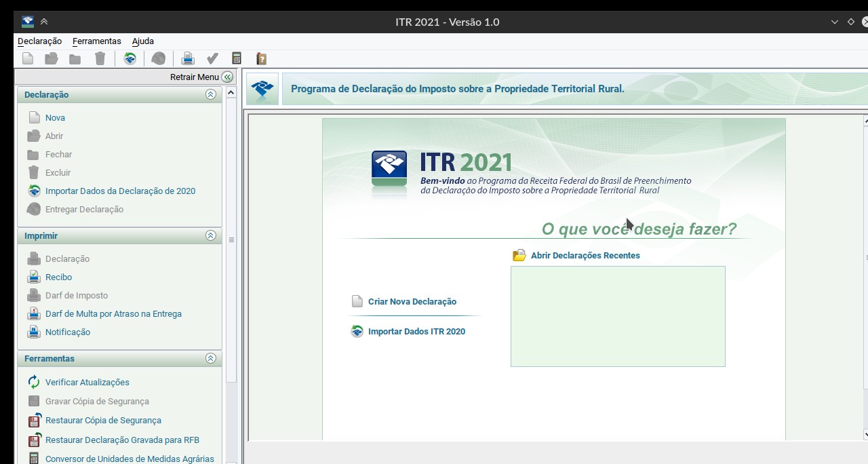
Task: Select Darf de Multa por Atraso na Entrega
Action: (113, 313)
